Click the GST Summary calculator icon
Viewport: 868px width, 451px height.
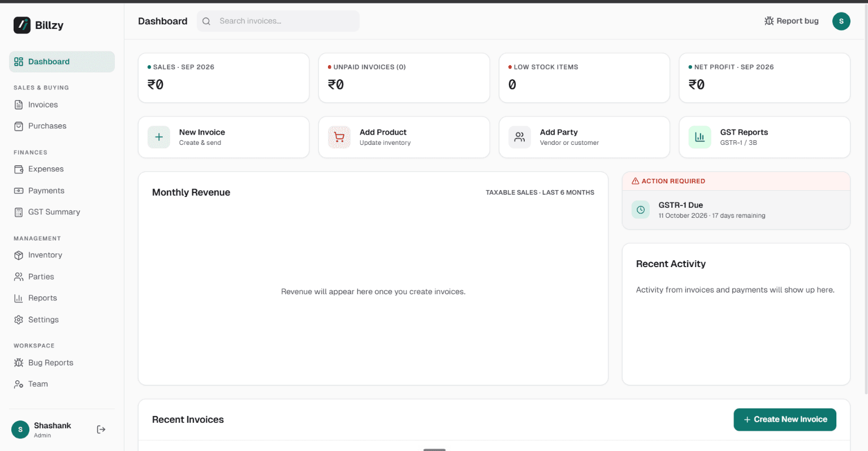click(x=19, y=212)
